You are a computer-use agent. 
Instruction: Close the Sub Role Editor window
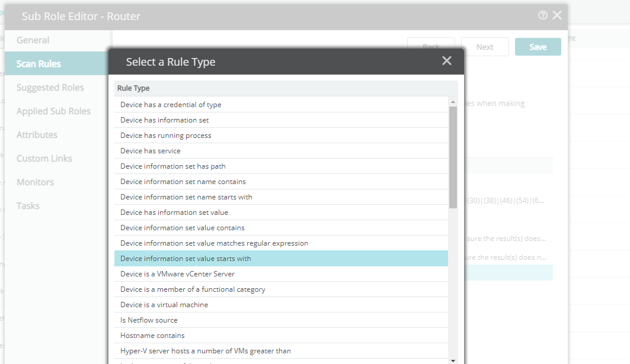[557, 15]
